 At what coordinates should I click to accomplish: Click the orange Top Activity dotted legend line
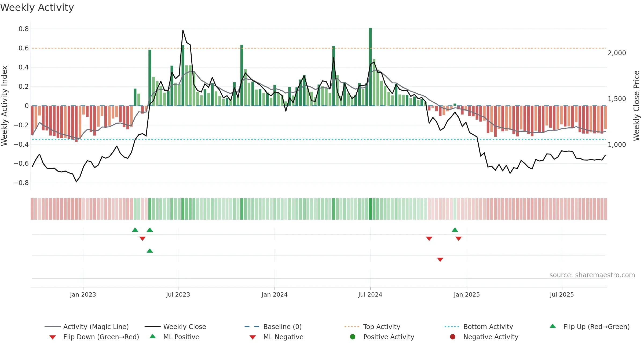[x=352, y=327]
